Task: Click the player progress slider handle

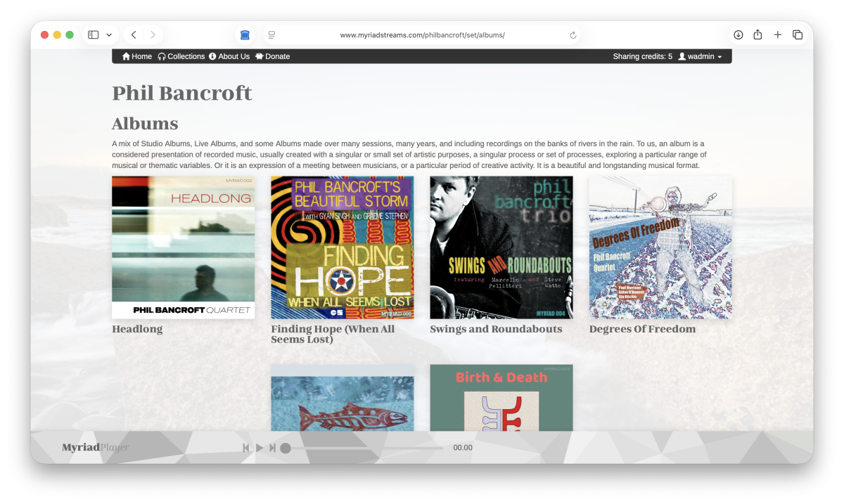Action: point(286,448)
